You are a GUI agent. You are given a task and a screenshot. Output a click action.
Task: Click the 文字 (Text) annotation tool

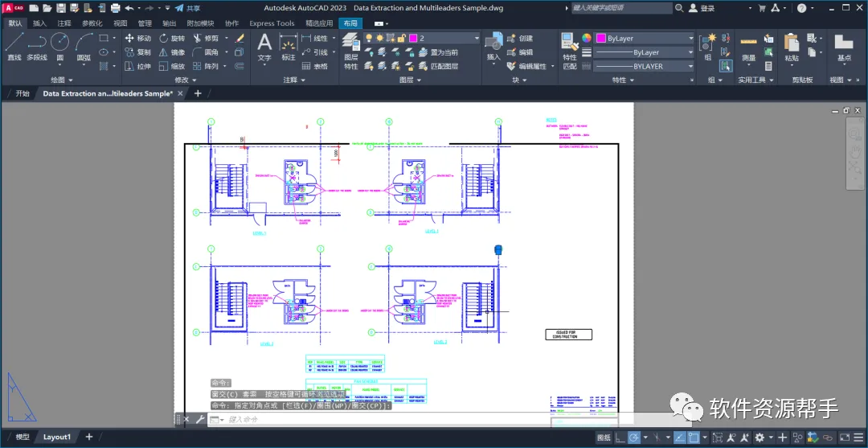[264, 47]
